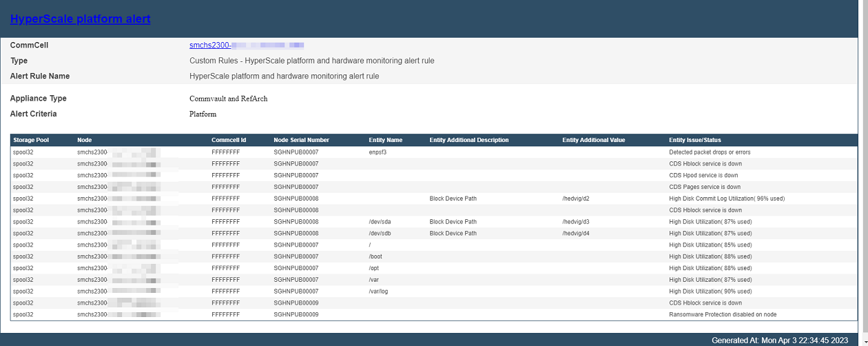Select the Entity Name column header
The image size is (868, 346).
click(385, 140)
